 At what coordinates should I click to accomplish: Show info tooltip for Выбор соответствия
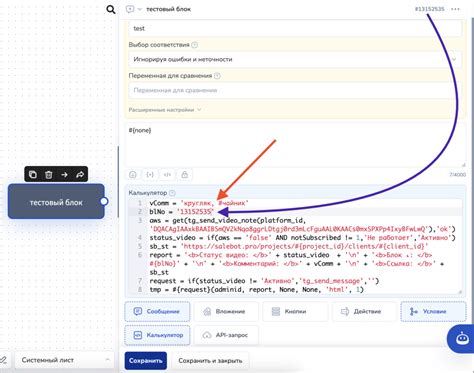pyautogui.click(x=195, y=45)
